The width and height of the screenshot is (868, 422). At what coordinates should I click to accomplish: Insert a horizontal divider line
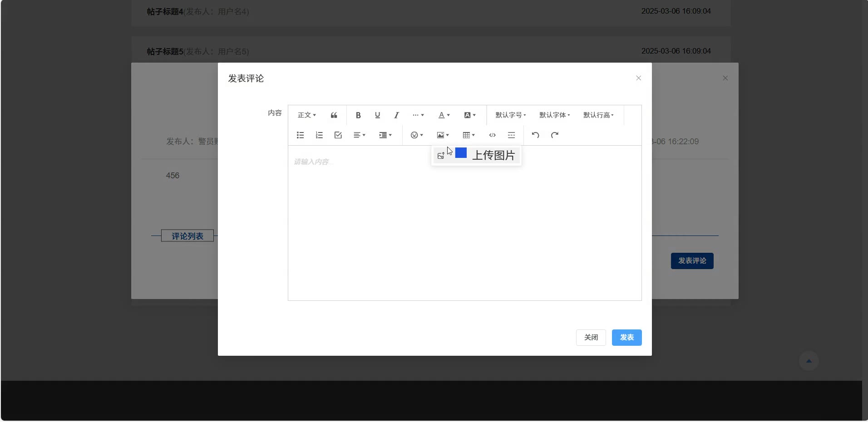[x=511, y=135]
